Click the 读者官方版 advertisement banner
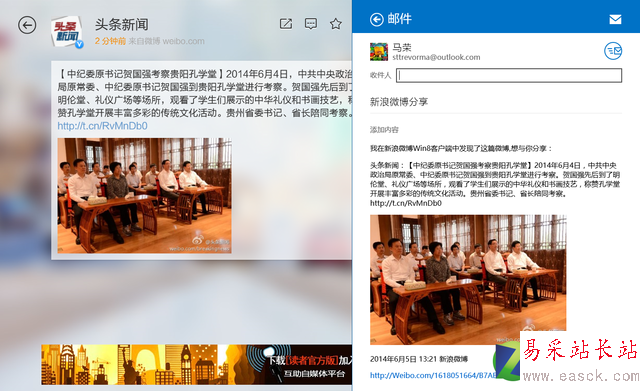The image size is (640, 391). coord(196,364)
